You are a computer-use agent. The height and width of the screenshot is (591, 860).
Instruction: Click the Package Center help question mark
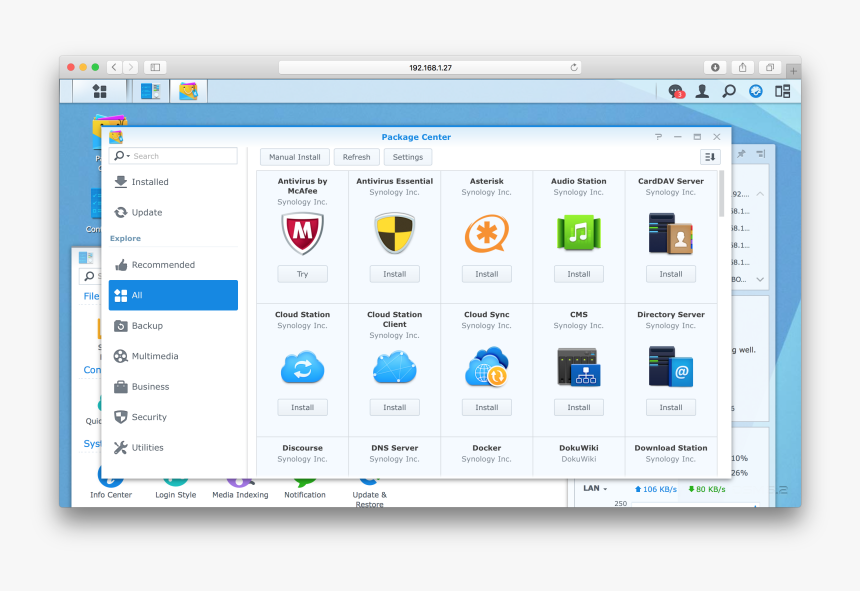pos(658,137)
